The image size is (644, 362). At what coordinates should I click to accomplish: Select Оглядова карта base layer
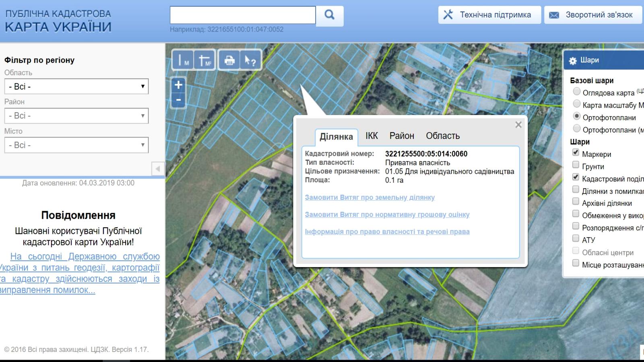point(577,91)
